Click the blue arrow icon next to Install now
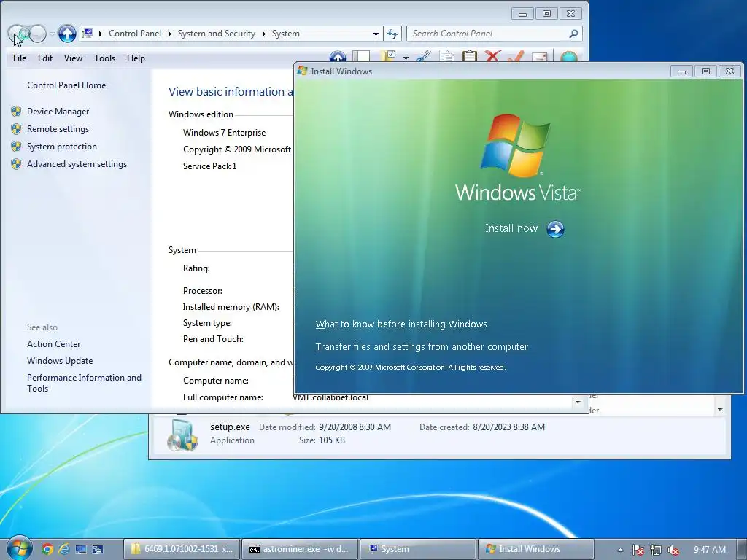The width and height of the screenshot is (747, 560). pyautogui.click(x=555, y=229)
